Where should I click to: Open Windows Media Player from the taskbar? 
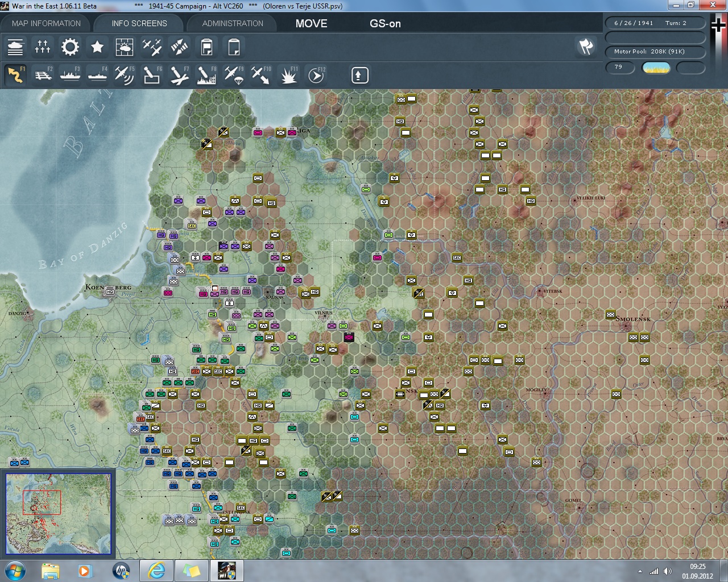(x=85, y=570)
